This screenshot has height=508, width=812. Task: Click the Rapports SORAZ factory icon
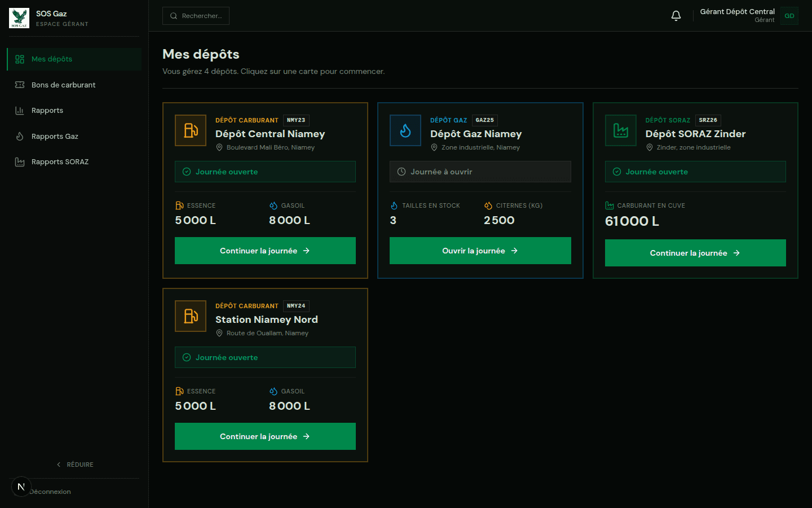click(x=20, y=162)
